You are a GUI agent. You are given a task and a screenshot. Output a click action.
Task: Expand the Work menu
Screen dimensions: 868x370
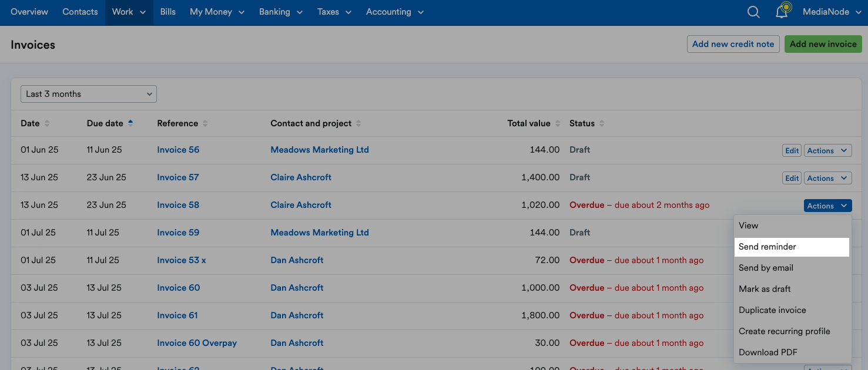click(129, 12)
